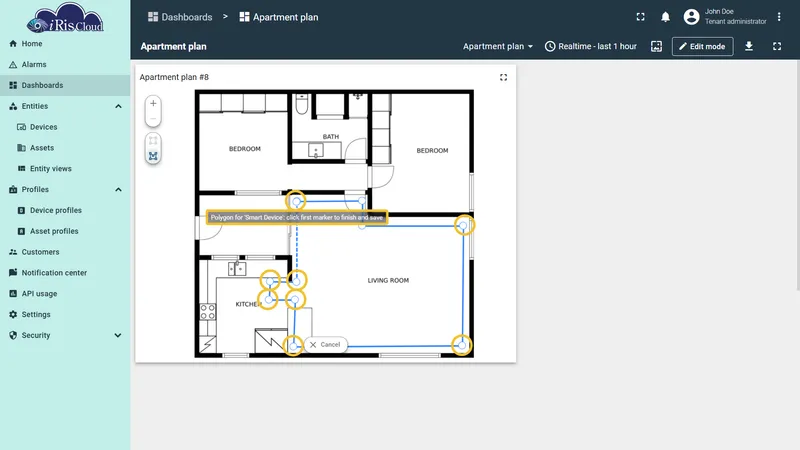The height and width of the screenshot is (450, 800).
Task: Click the Entity views icon
Action: click(21, 168)
